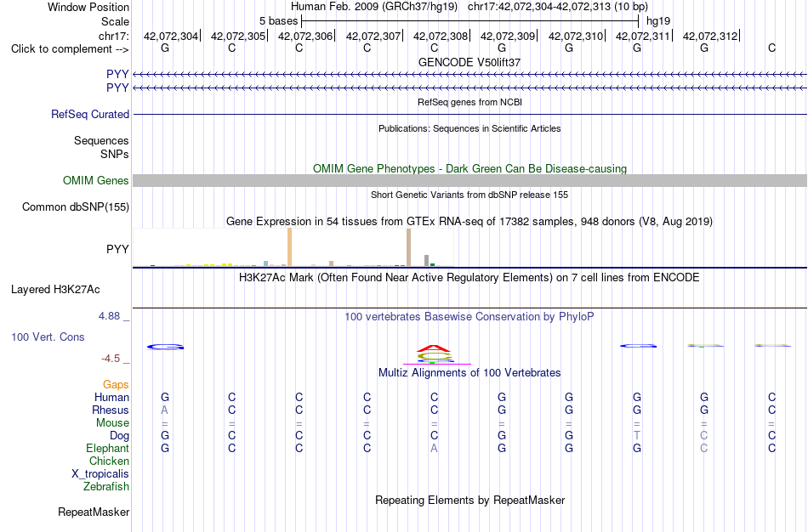Click the PYY label beside the GTEx chart
Screen dimensions: 808x532
pyautogui.click(x=117, y=249)
